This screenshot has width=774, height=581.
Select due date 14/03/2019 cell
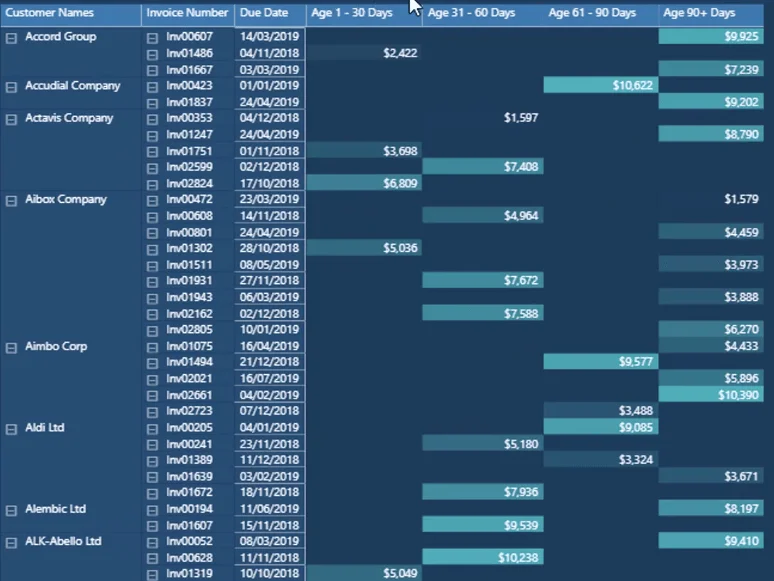[x=270, y=36]
